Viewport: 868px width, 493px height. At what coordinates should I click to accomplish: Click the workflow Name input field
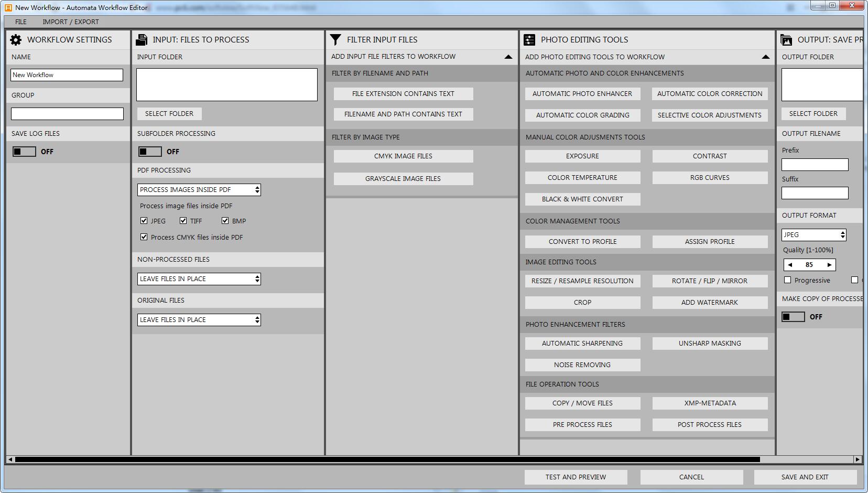tap(67, 75)
